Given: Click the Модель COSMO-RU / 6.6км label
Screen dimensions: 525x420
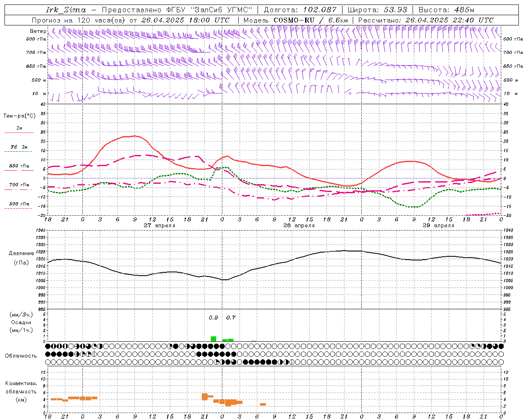Looking at the screenshot, I should 295,20.
